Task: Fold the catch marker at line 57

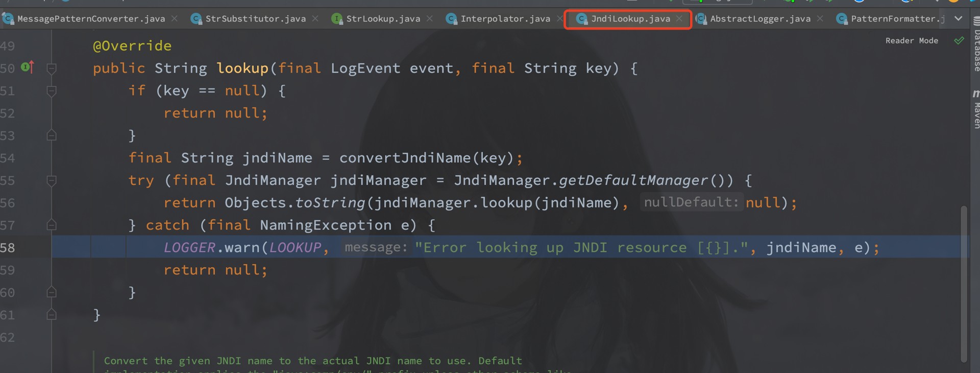Action: pos(52,225)
